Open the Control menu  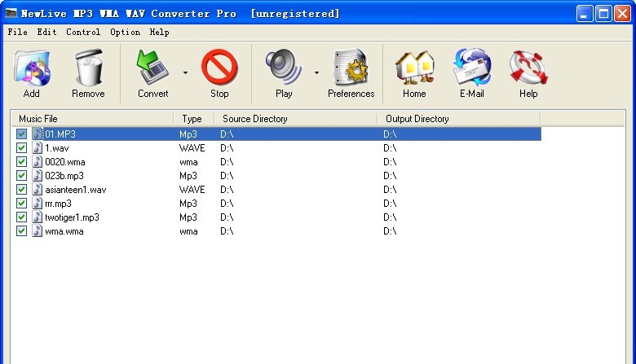[x=83, y=33]
